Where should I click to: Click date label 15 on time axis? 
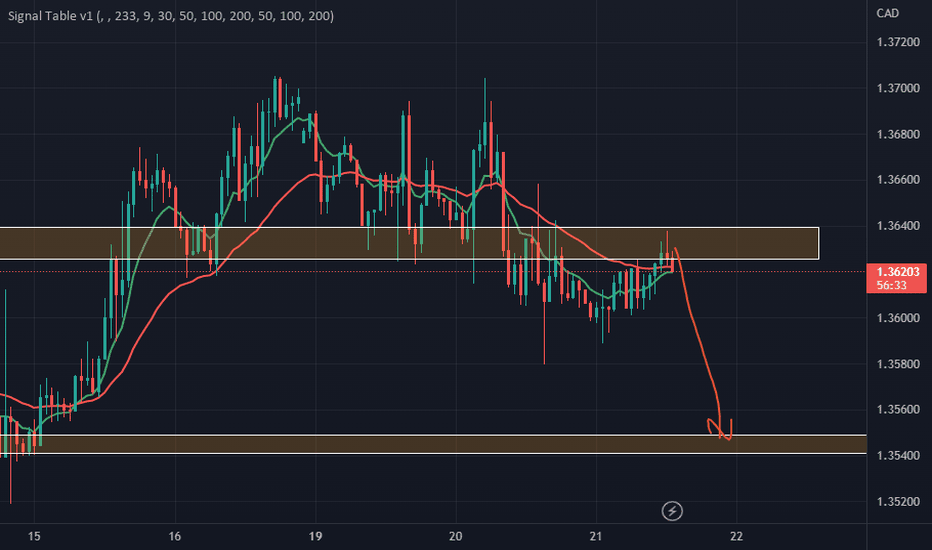pos(34,536)
